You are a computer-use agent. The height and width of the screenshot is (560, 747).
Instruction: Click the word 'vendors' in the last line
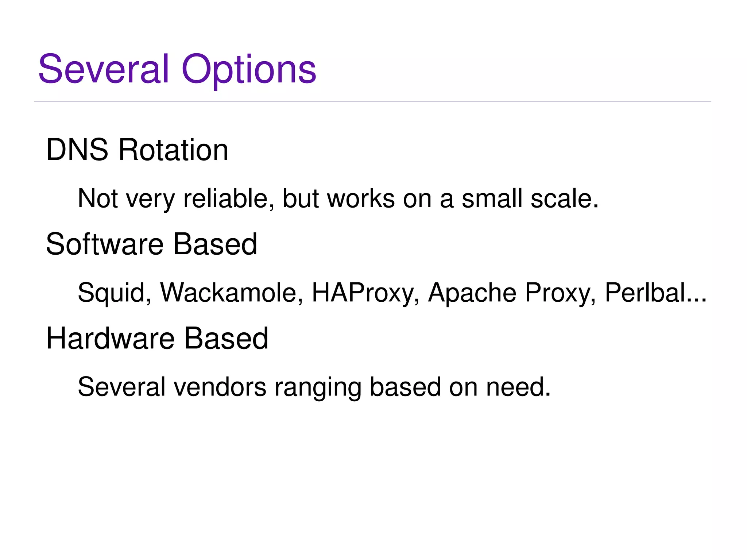tap(220, 387)
